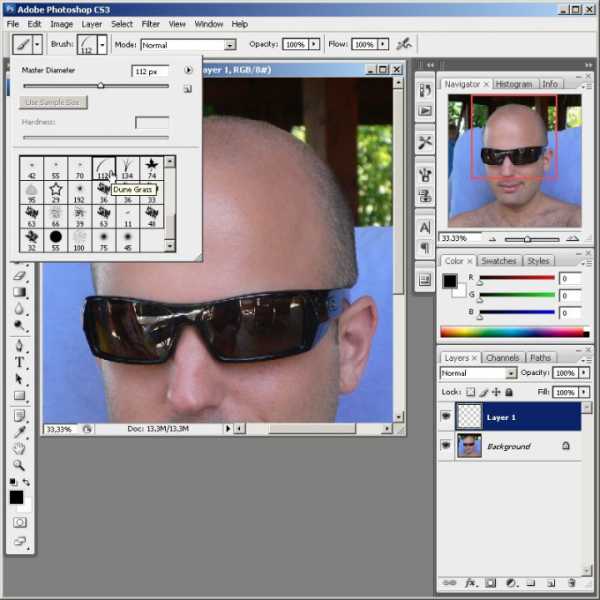The width and height of the screenshot is (600, 600).
Task: Delete layer with trash icon
Action: 572,583
